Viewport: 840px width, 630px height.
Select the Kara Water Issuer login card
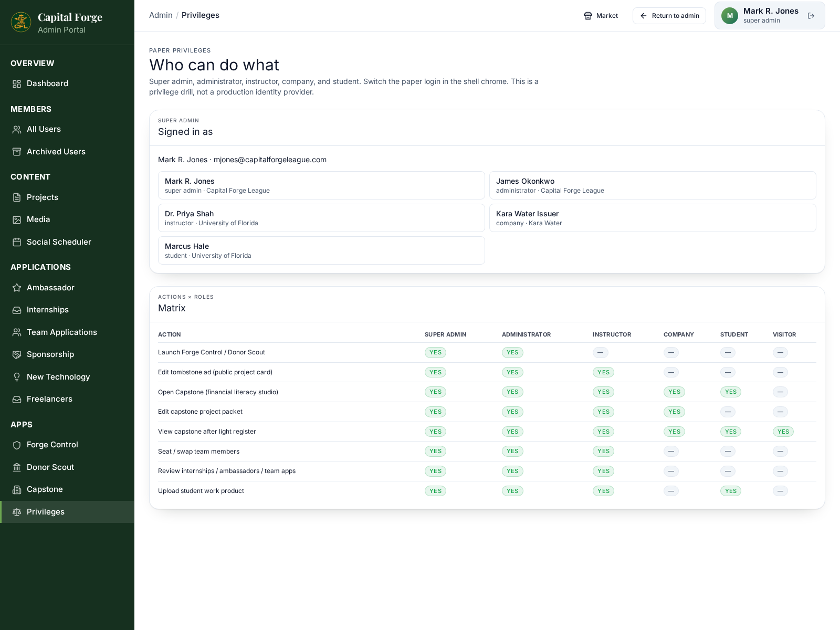(x=653, y=218)
